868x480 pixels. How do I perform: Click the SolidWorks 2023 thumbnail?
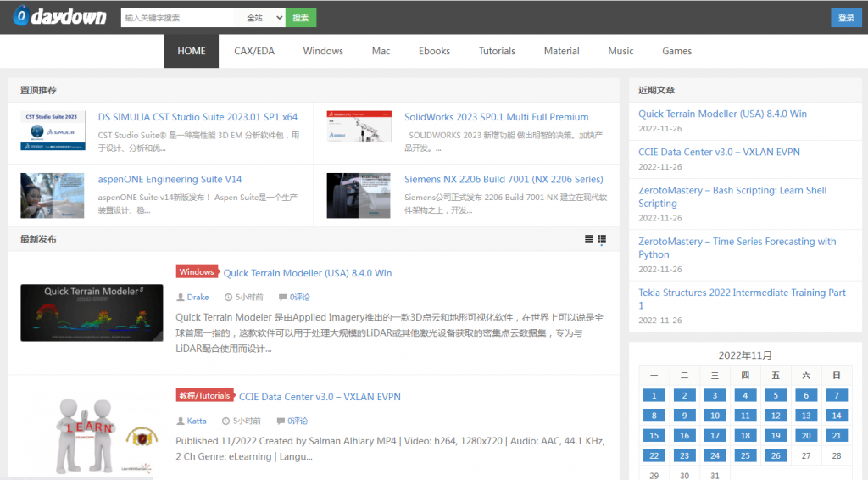(359, 126)
